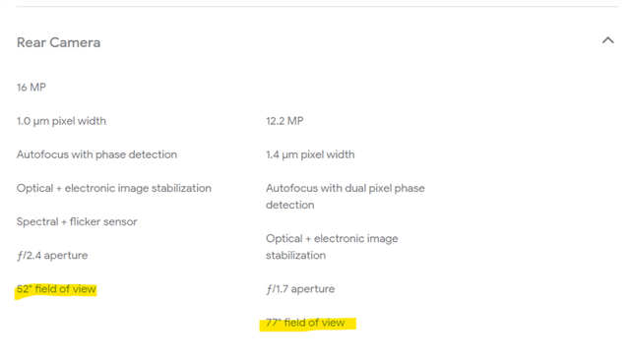Click Autofocus with dual pixel phase text
Viewport: 630px width, 364px height.
(346, 188)
